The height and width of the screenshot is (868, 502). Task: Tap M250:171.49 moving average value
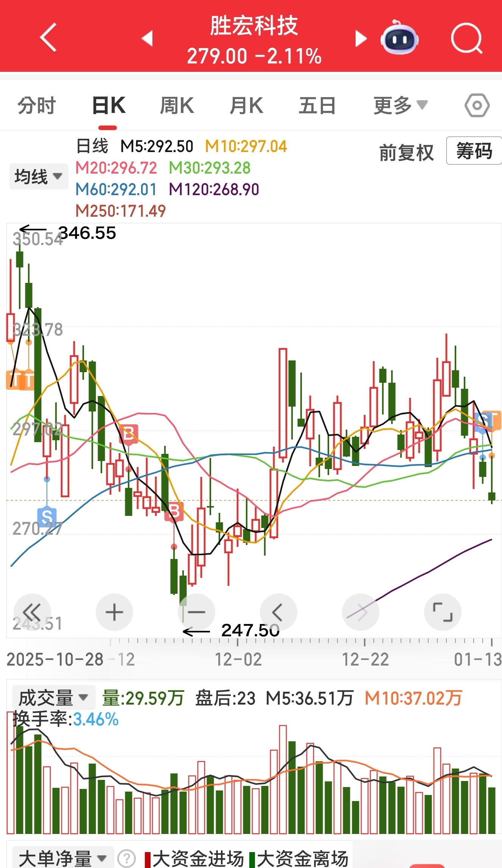(121, 211)
